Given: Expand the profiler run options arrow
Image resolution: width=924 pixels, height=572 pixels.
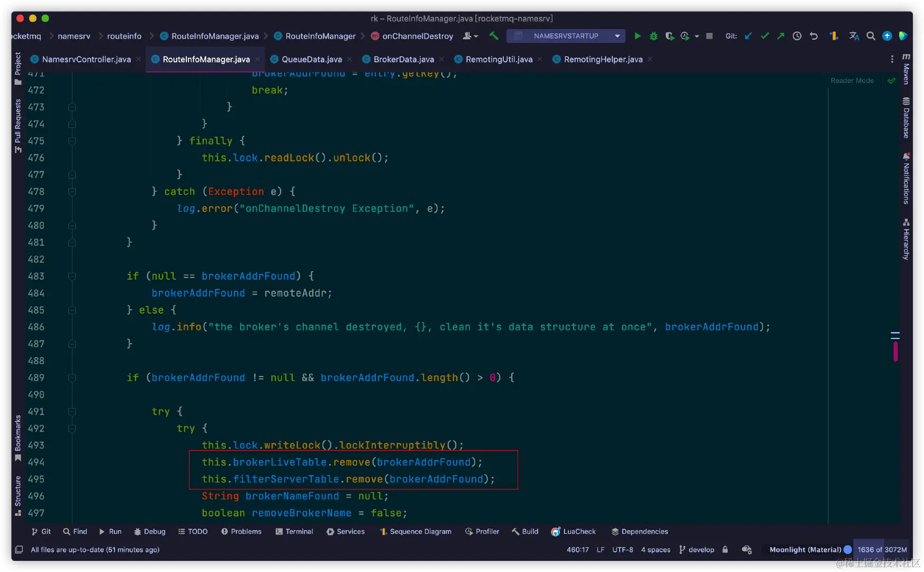Looking at the screenshot, I should coord(697,37).
